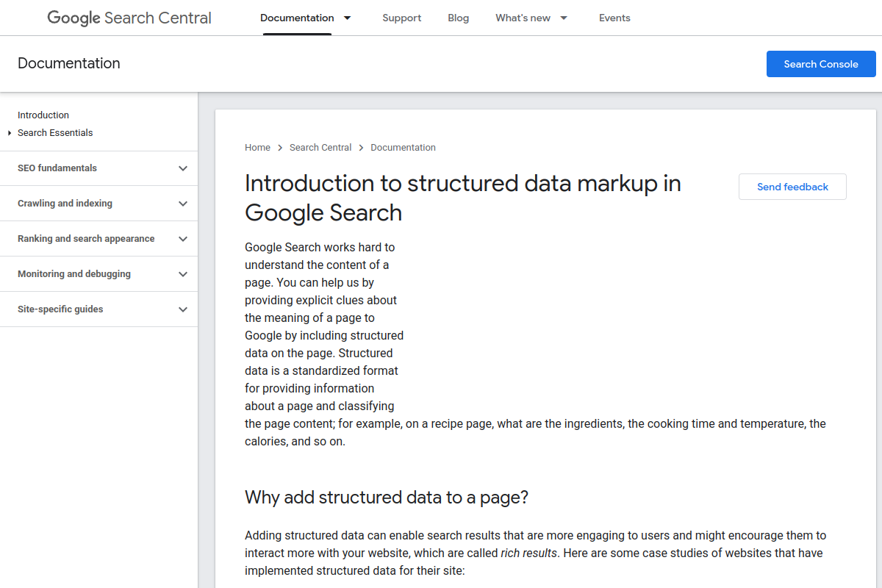Select the SEO fundamentals section label
Viewport: 882px width, 588px height.
coord(57,168)
